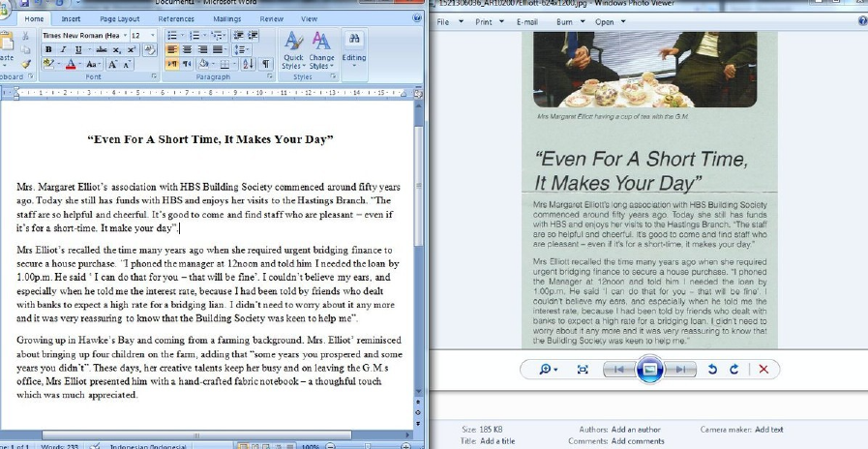This screenshot has height=449, width=868.
Task: Open the Open menu in Photo Viewer
Action: point(610,22)
